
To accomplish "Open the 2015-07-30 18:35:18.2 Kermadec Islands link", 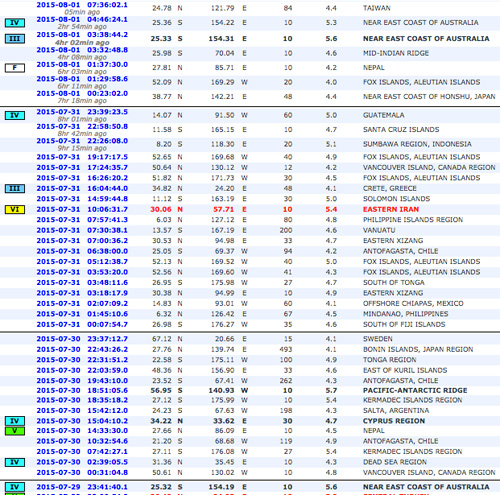I will [82, 400].
